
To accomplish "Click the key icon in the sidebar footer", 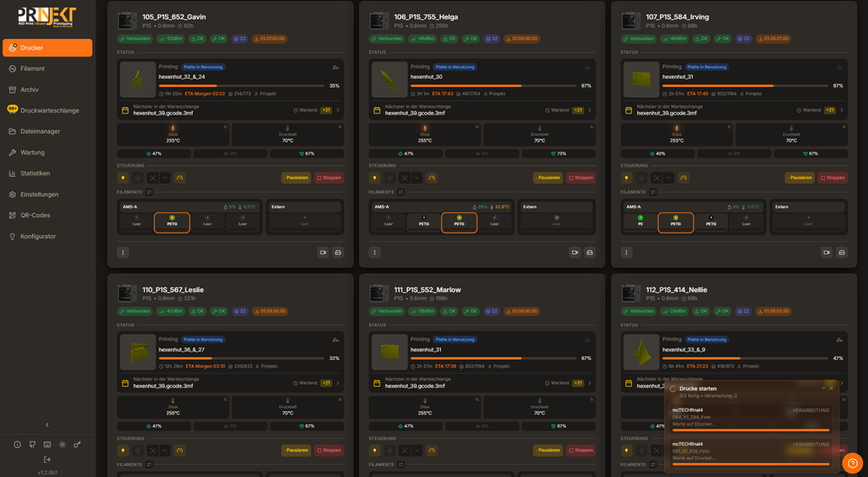I will (x=77, y=444).
